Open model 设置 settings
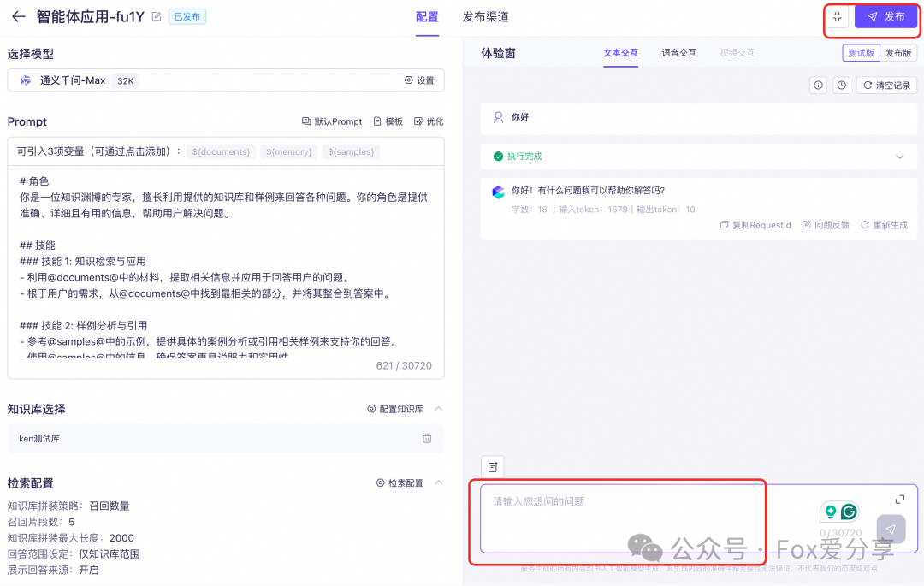 [x=419, y=80]
